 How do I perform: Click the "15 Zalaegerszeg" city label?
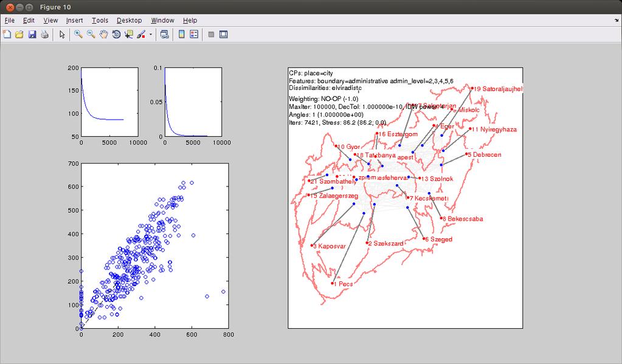pyautogui.click(x=334, y=196)
